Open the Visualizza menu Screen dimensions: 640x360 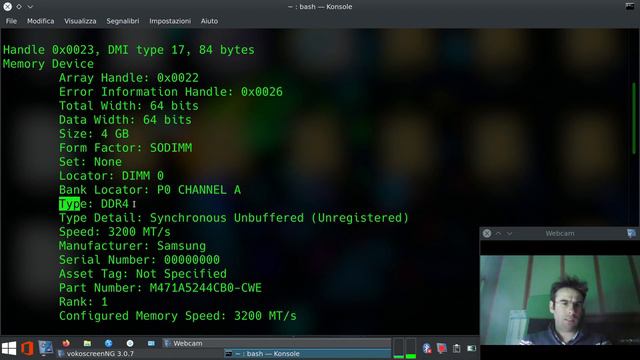80,21
